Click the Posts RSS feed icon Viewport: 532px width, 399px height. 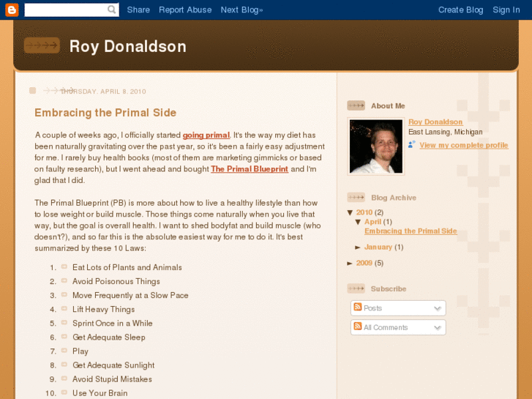click(x=358, y=307)
